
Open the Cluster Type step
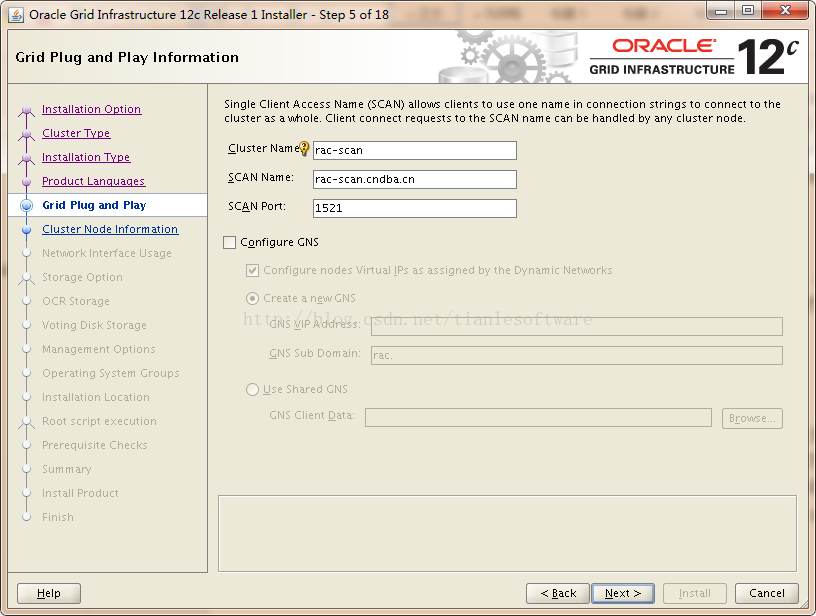tap(76, 133)
